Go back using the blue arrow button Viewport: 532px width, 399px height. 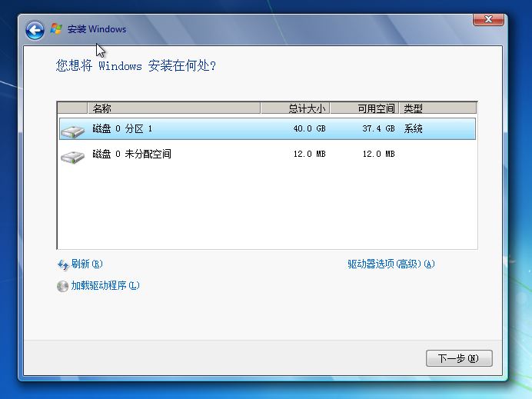coord(35,31)
